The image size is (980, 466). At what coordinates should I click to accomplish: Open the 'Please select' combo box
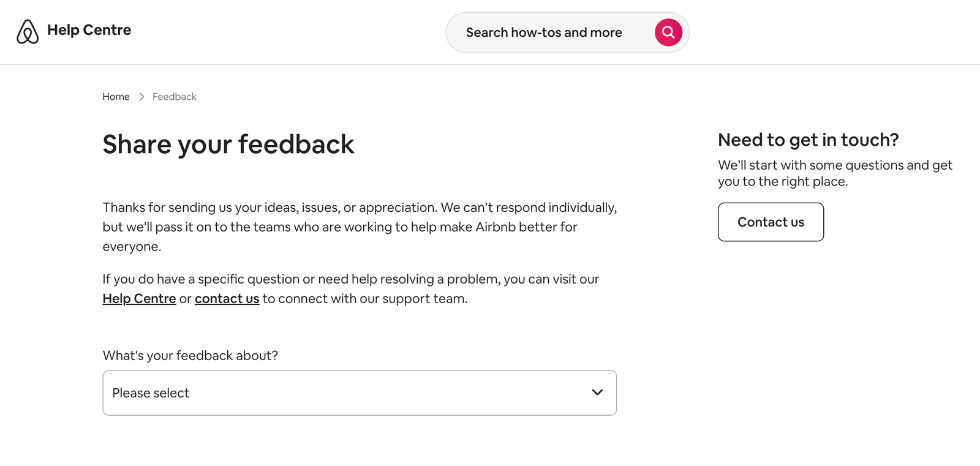360,393
